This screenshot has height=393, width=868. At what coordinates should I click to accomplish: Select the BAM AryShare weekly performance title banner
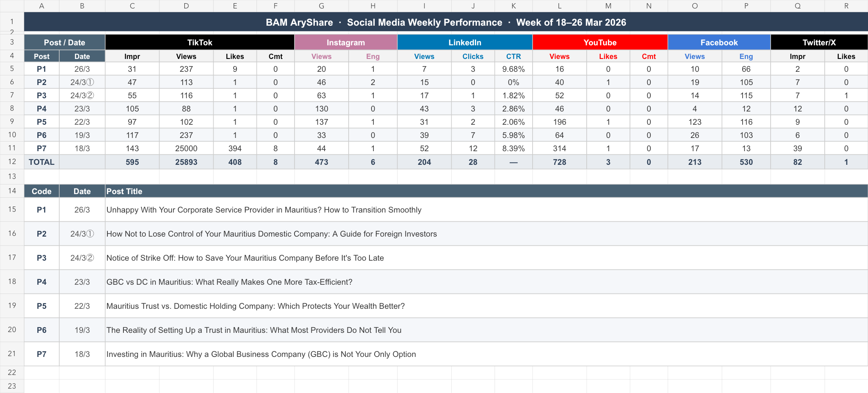[x=446, y=22]
